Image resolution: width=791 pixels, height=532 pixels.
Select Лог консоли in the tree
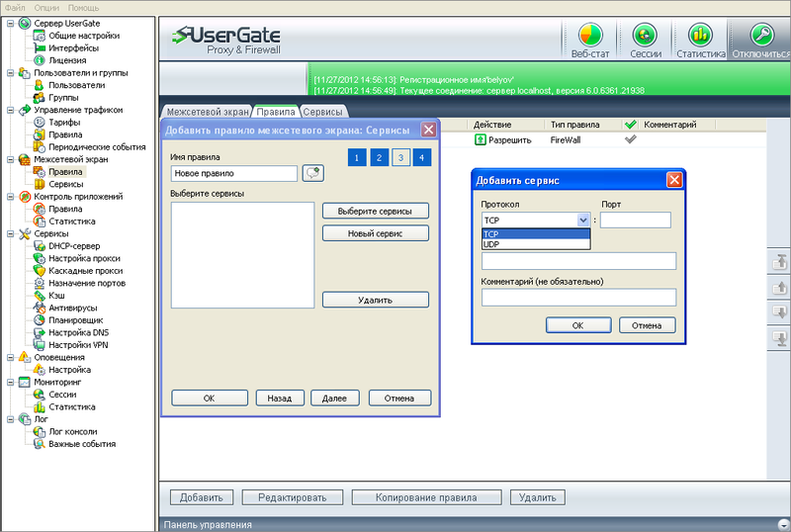point(72,431)
